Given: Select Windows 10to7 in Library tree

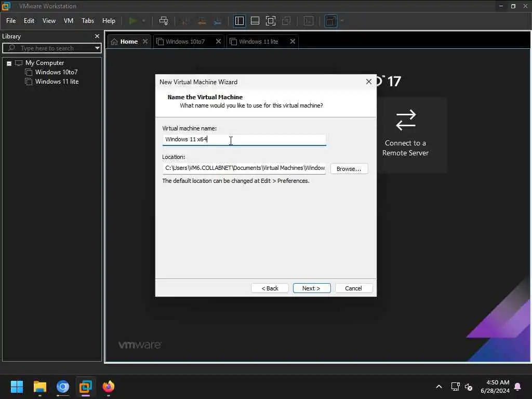Looking at the screenshot, I should [56, 72].
